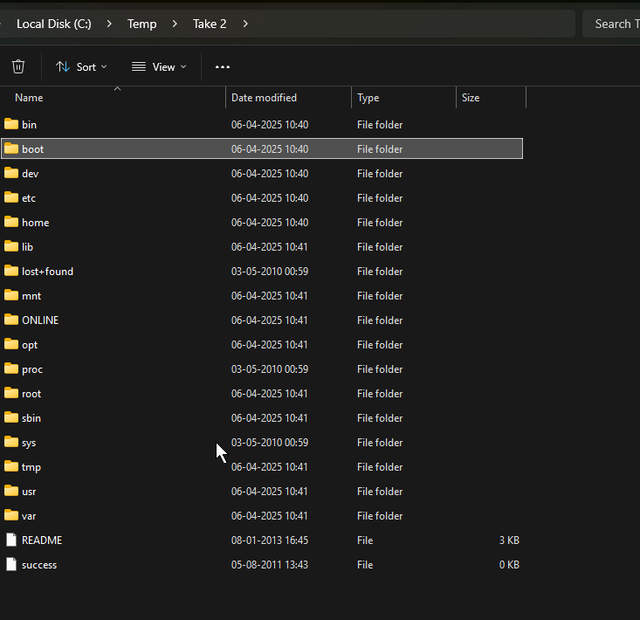Click the 3 KB size of README
The height and width of the screenshot is (620, 640).
pyautogui.click(x=509, y=540)
